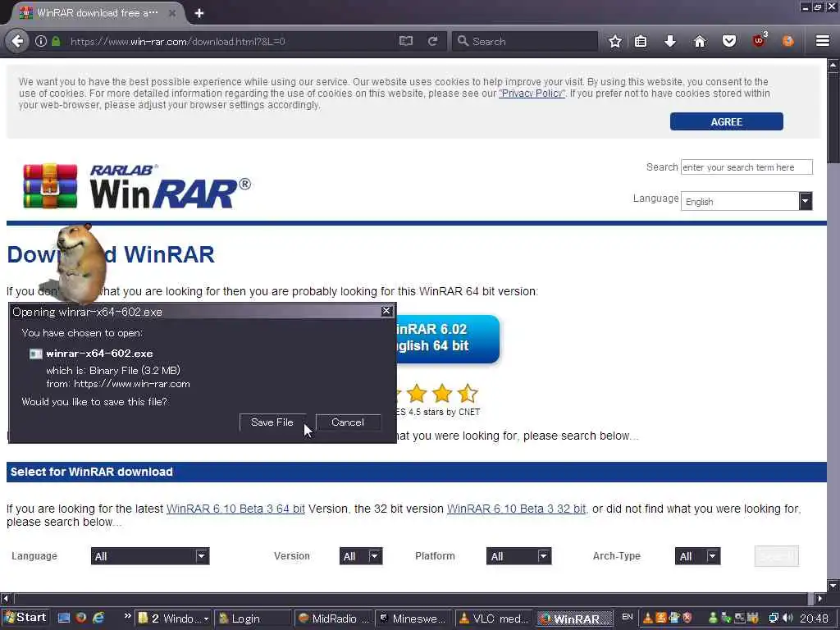Open the Privacy Policy link

click(532, 94)
